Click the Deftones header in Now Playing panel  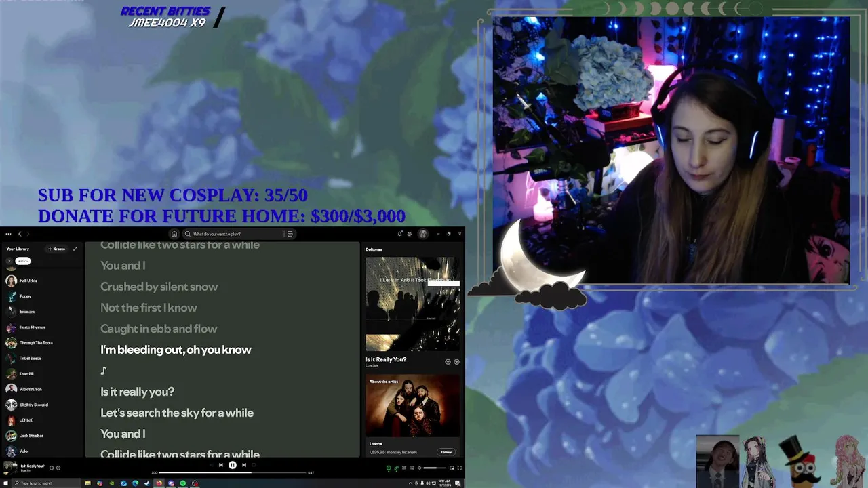pos(374,249)
